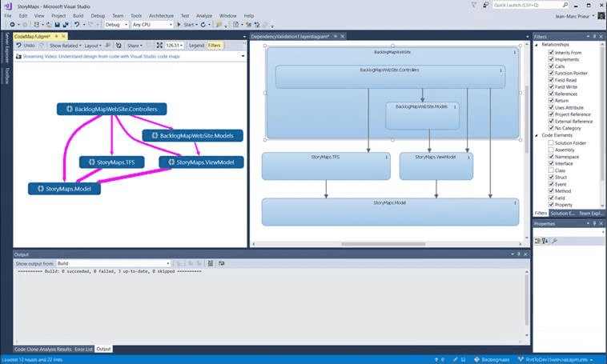Collapse the Relationships filter group

[x=537, y=46]
